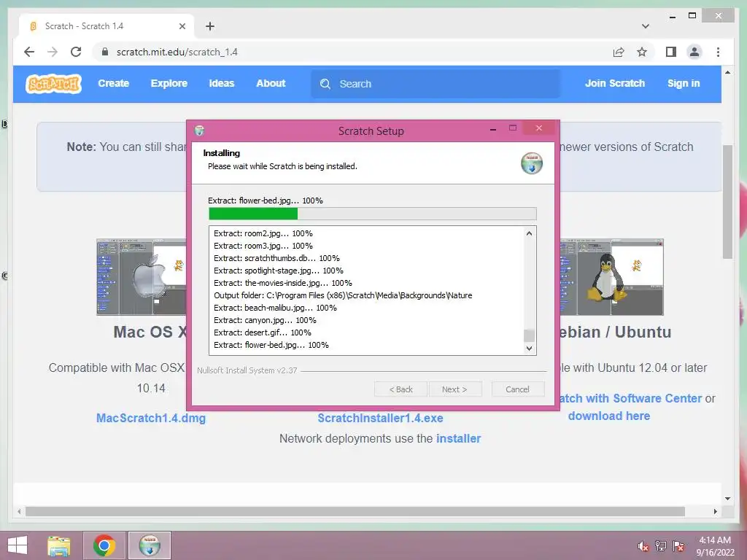
Task: Click the Chrome back arrow
Action: click(29, 52)
